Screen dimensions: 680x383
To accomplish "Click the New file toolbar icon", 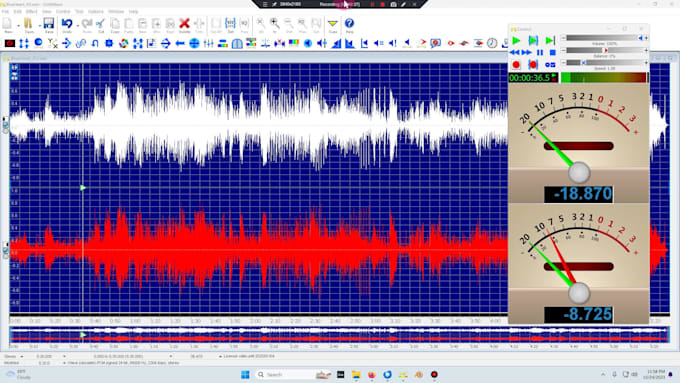I will (x=8, y=24).
